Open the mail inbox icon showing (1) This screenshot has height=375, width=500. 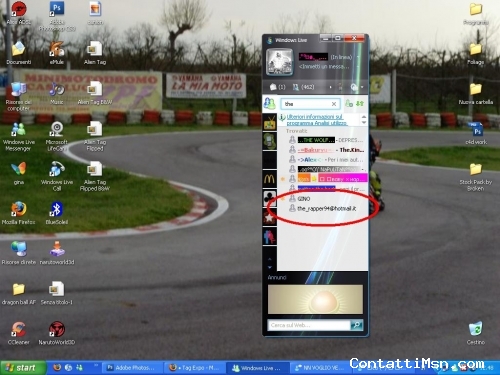277,87
